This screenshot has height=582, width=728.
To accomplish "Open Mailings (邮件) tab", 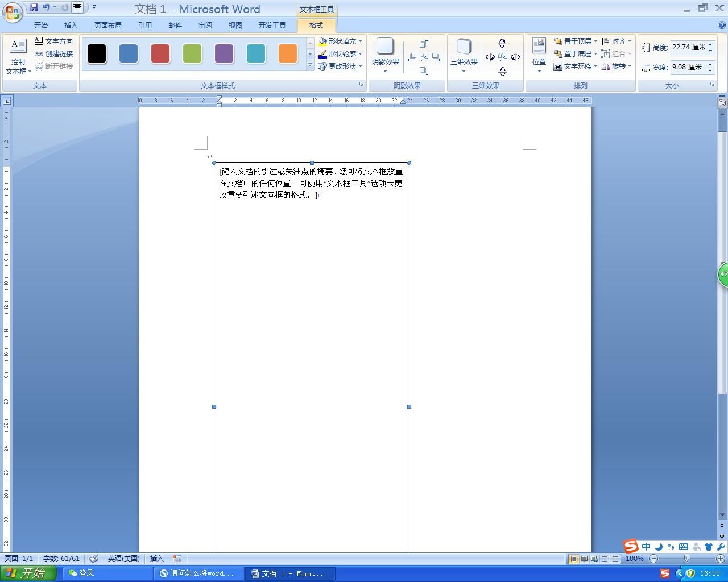I will point(175,26).
